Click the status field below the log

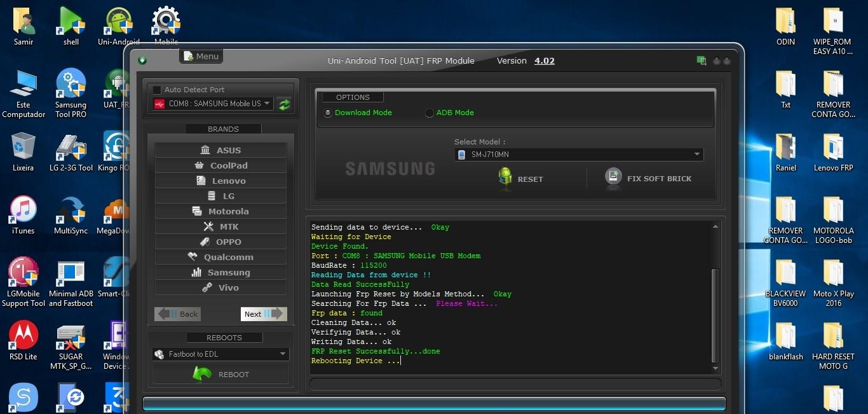[x=515, y=384]
